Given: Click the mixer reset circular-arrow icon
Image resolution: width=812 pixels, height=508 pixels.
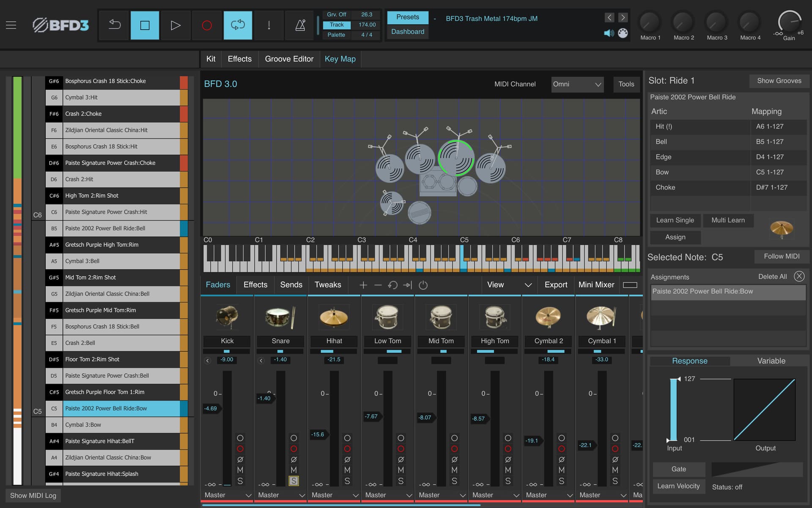Looking at the screenshot, I should point(393,285).
